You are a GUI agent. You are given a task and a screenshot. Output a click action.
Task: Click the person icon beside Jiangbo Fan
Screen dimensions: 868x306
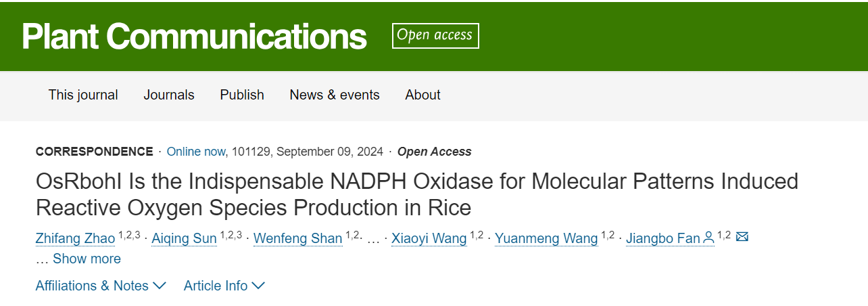708,238
